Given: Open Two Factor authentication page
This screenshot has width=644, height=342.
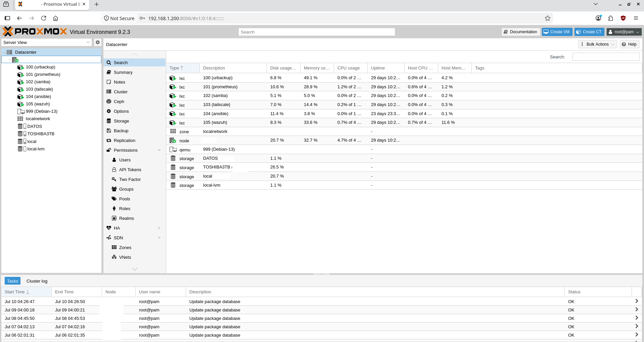Looking at the screenshot, I should pyautogui.click(x=135, y=179).
